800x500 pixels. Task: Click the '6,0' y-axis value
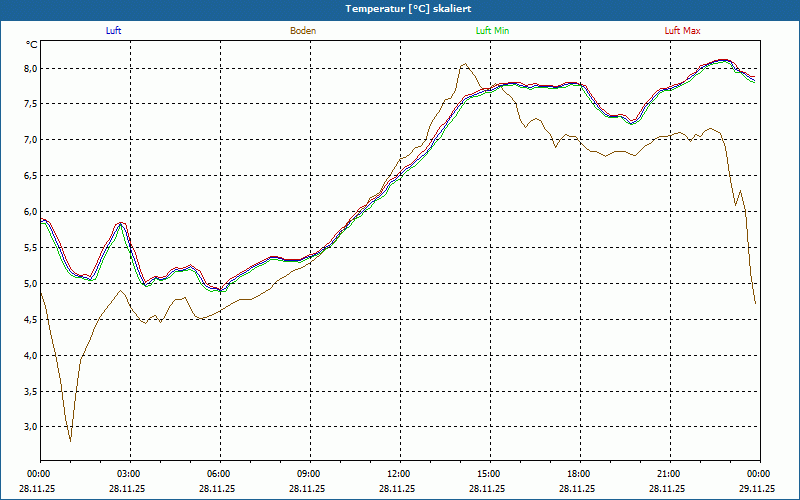[x=31, y=212]
